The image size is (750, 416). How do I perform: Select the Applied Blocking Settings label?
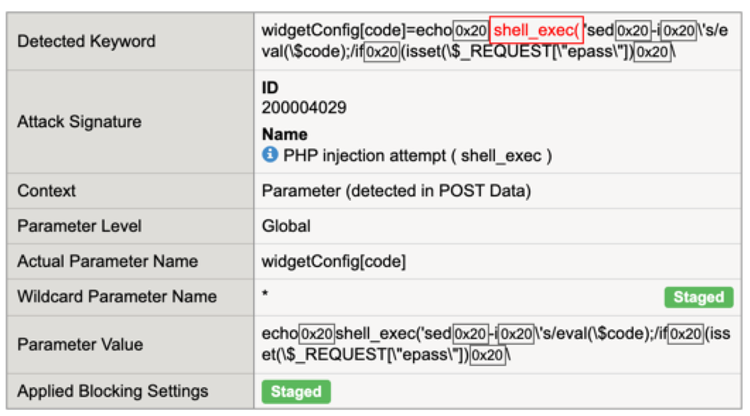tap(113, 390)
